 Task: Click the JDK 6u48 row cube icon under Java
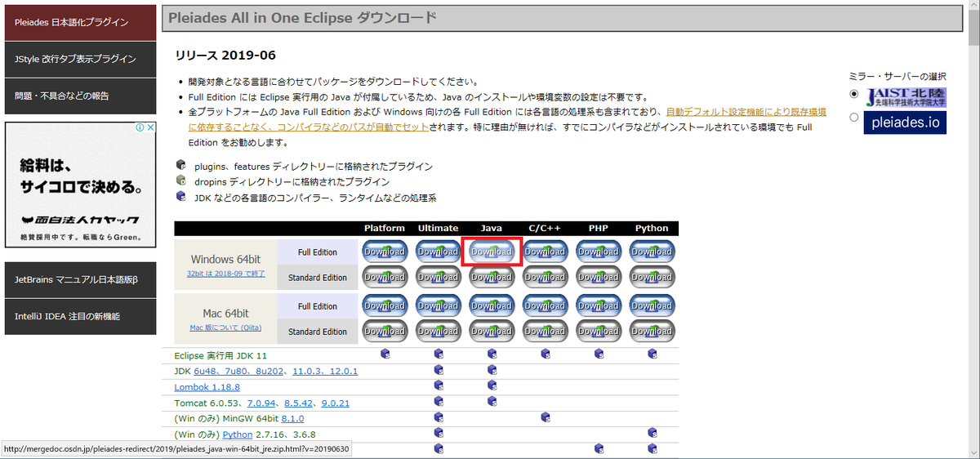pyautogui.click(x=492, y=370)
